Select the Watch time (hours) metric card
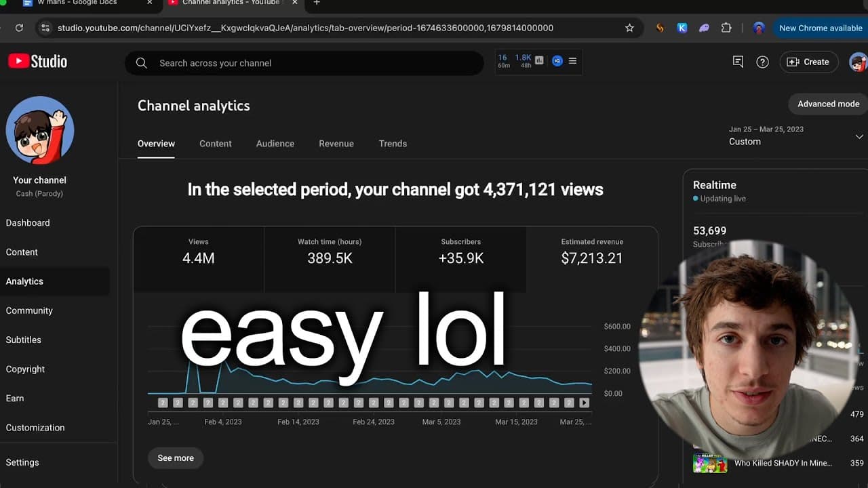 tap(330, 260)
